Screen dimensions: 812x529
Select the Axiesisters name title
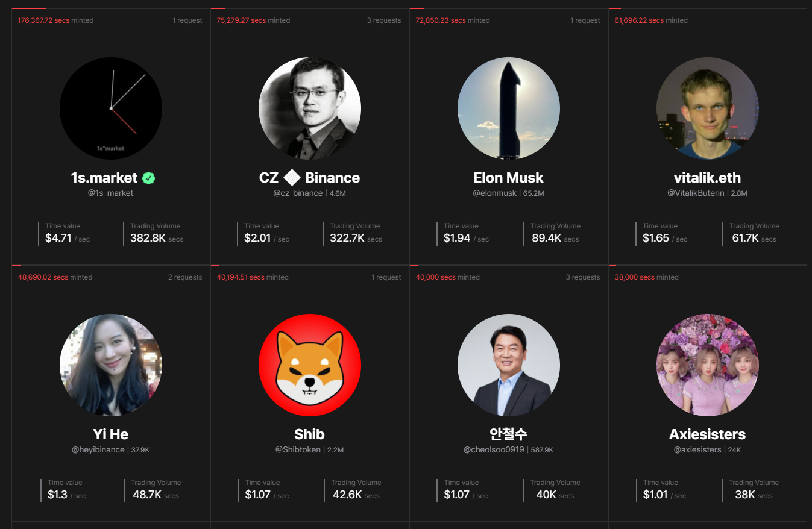pyautogui.click(x=708, y=434)
